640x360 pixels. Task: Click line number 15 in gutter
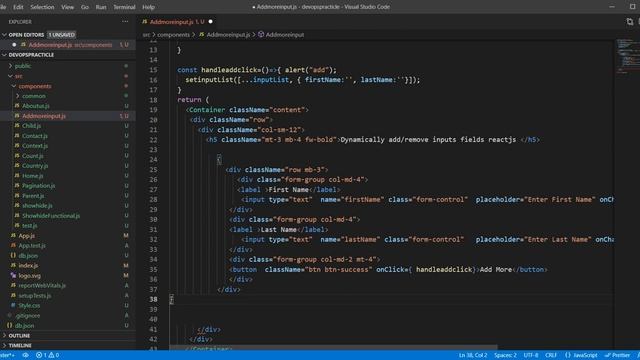(153, 70)
